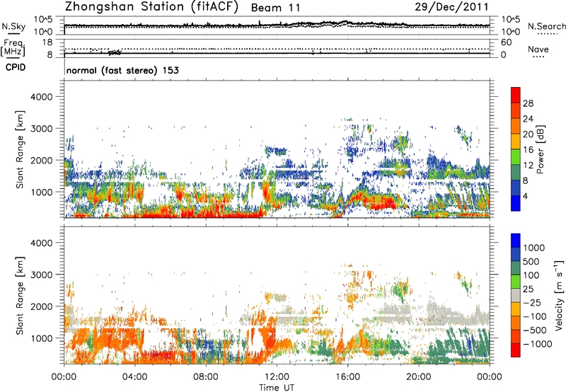Image resolution: width=566 pixels, height=392 pixels.
Task: Pick the red bottom segment of velocity colorbar
Action: click(x=516, y=350)
